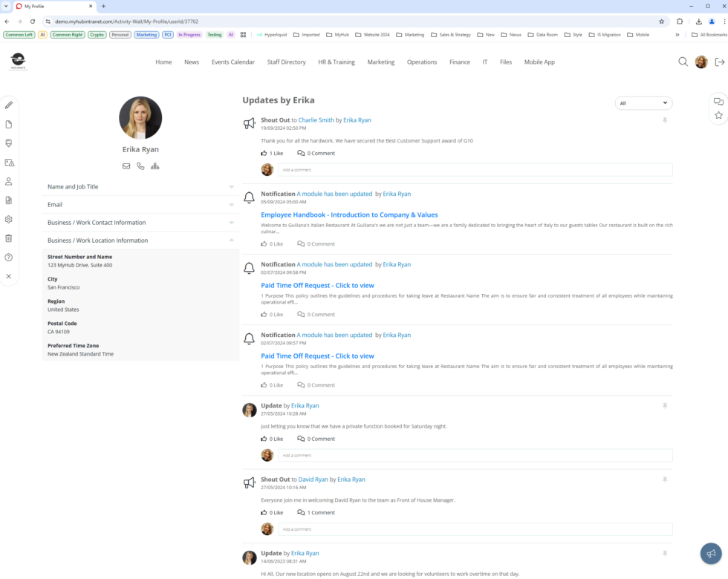Open the All filter dropdown
Image resolution: width=728 pixels, height=579 pixels.
(643, 102)
